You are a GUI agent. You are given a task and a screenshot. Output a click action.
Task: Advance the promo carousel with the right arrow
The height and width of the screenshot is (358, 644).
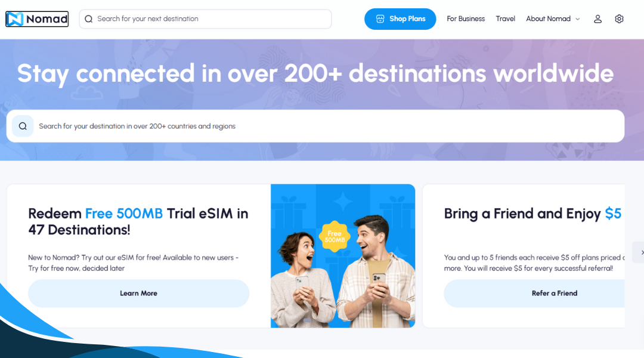(640, 252)
